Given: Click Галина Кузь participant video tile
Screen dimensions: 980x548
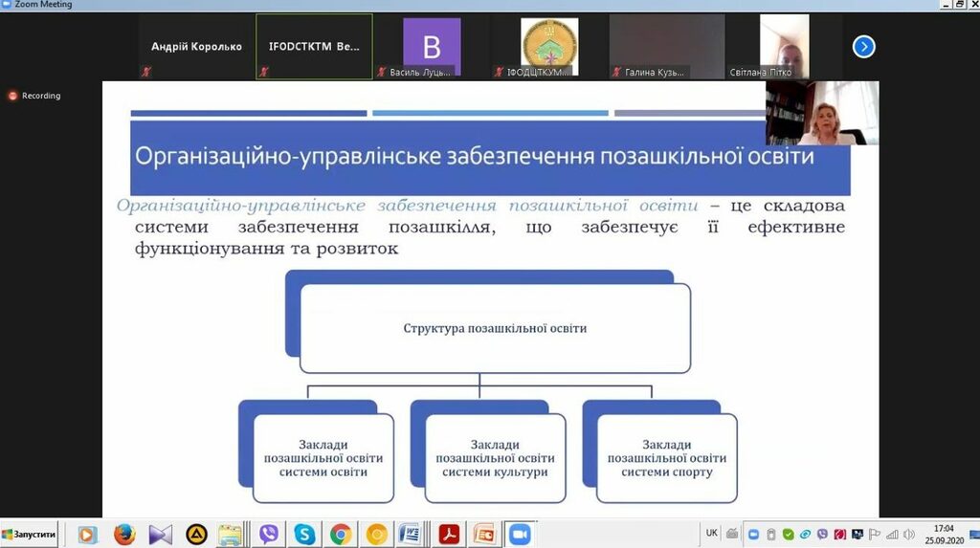Looking at the screenshot, I should coord(667,46).
